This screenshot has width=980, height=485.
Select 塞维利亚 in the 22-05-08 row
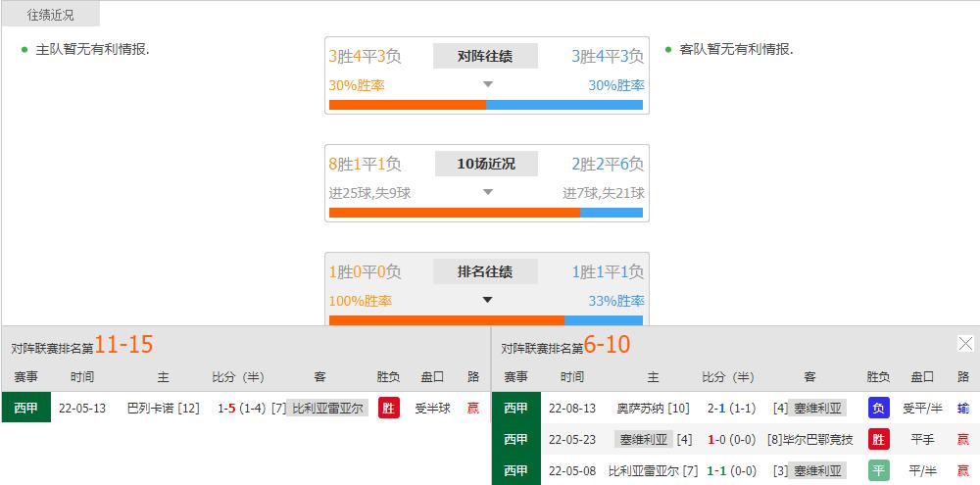tap(817, 470)
